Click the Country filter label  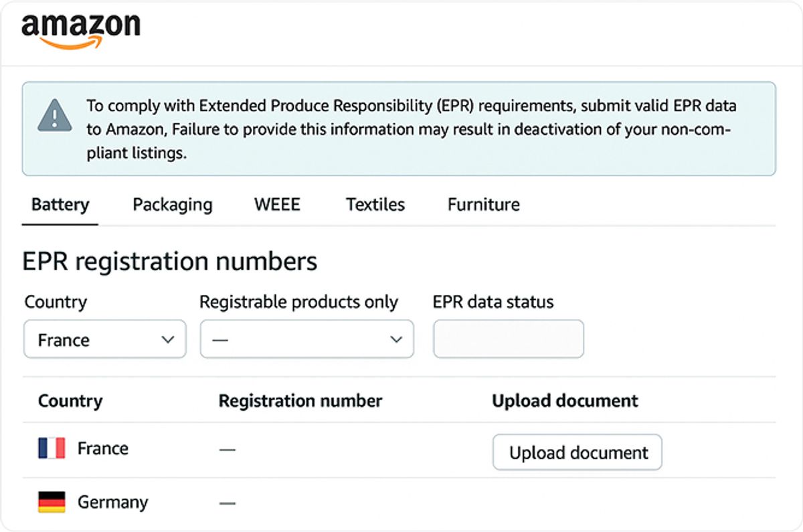(56, 302)
